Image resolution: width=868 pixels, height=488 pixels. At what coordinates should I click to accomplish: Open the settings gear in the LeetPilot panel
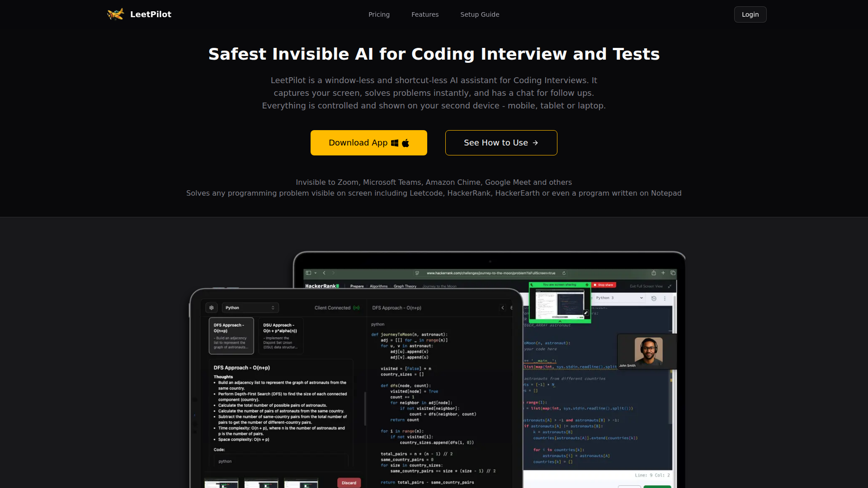tap(212, 307)
